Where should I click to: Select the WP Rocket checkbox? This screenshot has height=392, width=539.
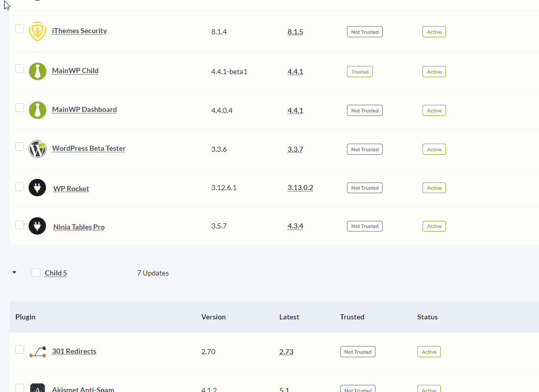click(19, 187)
